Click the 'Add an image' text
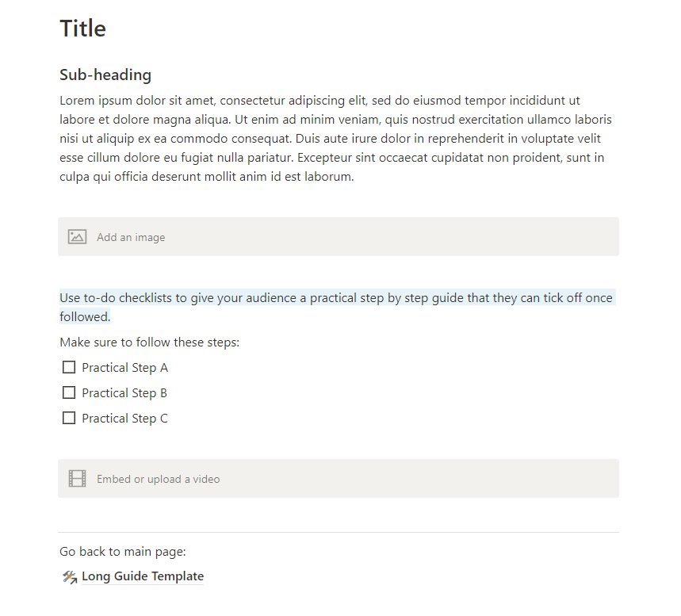 coord(131,237)
